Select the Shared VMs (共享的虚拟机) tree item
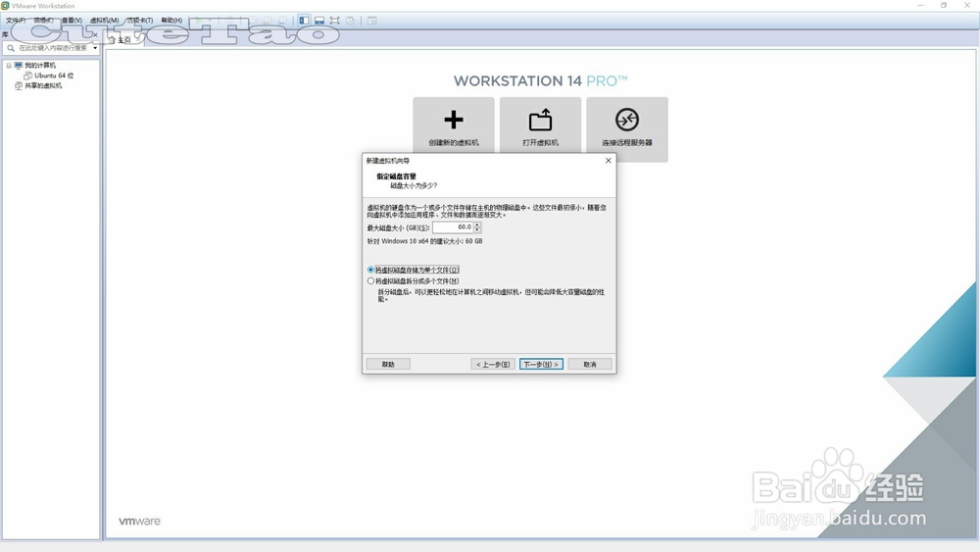Viewport: 980px width, 552px height. click(38, 85)
